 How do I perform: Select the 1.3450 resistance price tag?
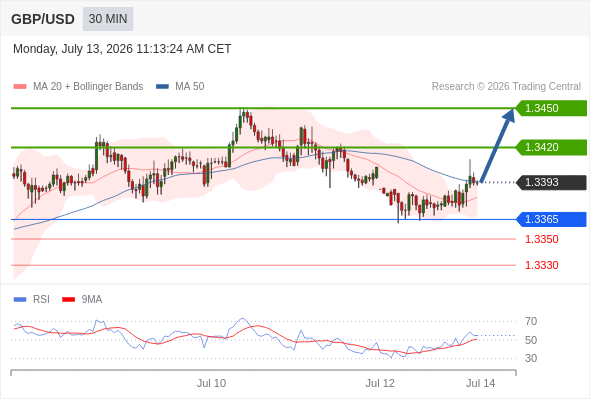pyautogui.click(x=551, y=108)
